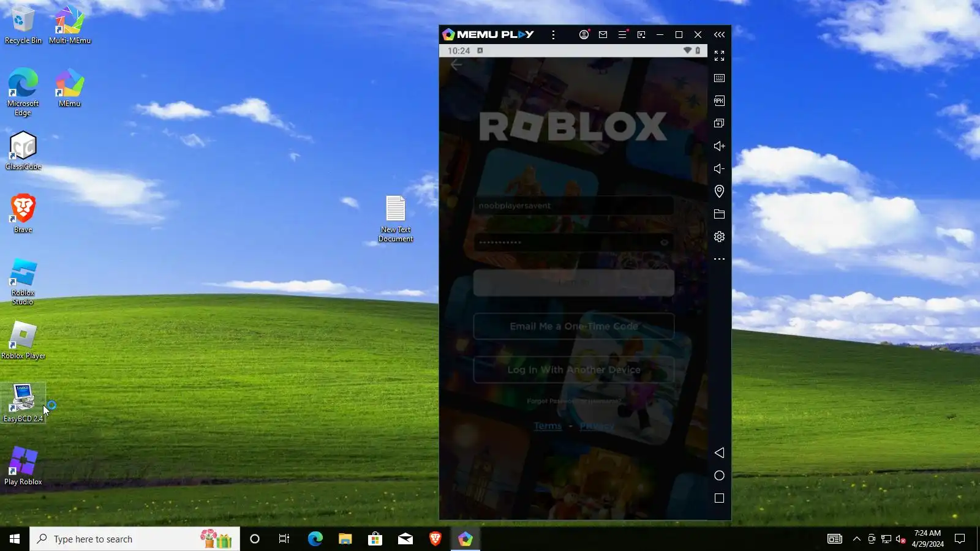Viewport: 980px width, 551px height.
Task: Select the Microsoft Edge desktop shortcut
Action: [x=23, y=92]
